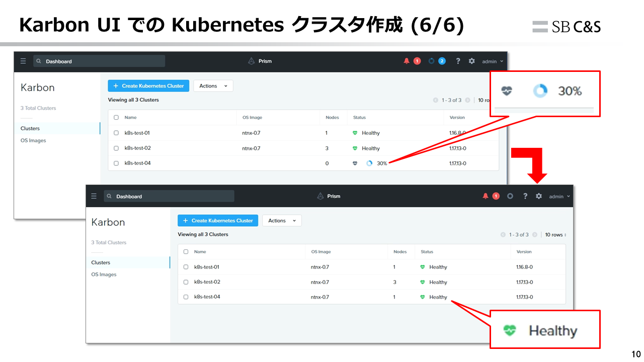This screenshot has height=362, width=644.
Task: Open settings gear in lower window
Action: pyautogui.click(x=539, y=196)
